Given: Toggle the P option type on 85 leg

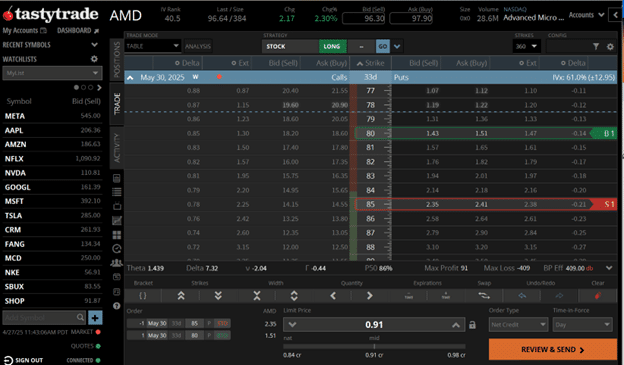Looking at the screenshot, I should pyautogui.click(x=209, y=324).
